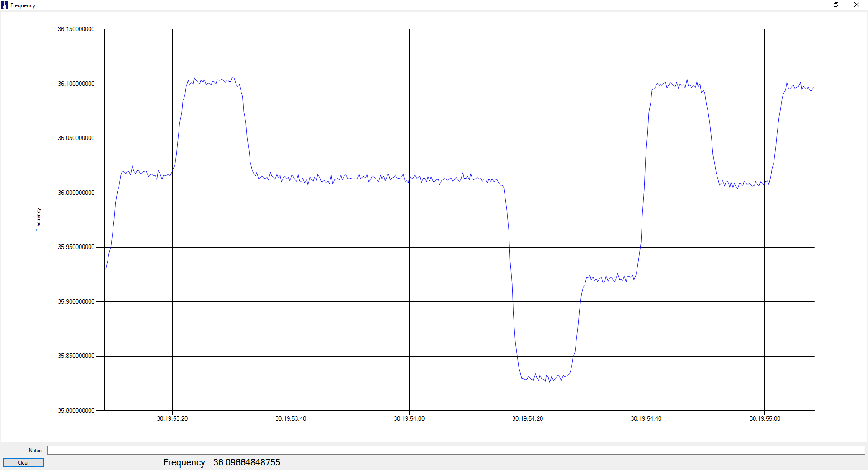Click the Frequency label beside the readout
The width and height of the screenshot is (868, 470).
(184, 462)
